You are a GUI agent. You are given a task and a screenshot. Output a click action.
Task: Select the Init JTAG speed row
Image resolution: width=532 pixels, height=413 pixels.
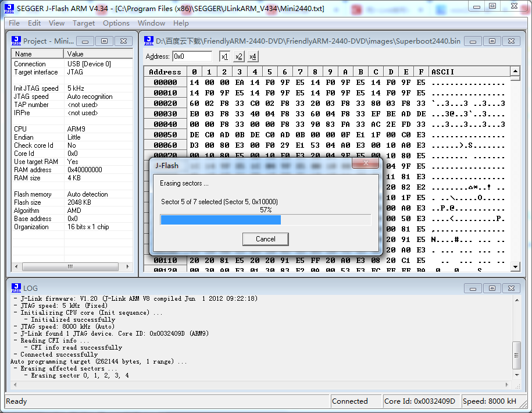(x=72, y=88)
